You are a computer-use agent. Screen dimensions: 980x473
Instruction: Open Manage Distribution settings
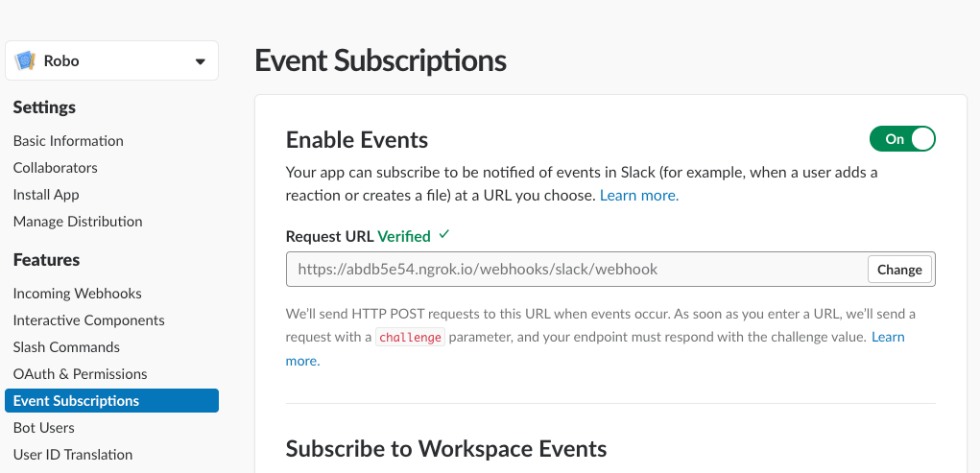click(x=78, y=222)
